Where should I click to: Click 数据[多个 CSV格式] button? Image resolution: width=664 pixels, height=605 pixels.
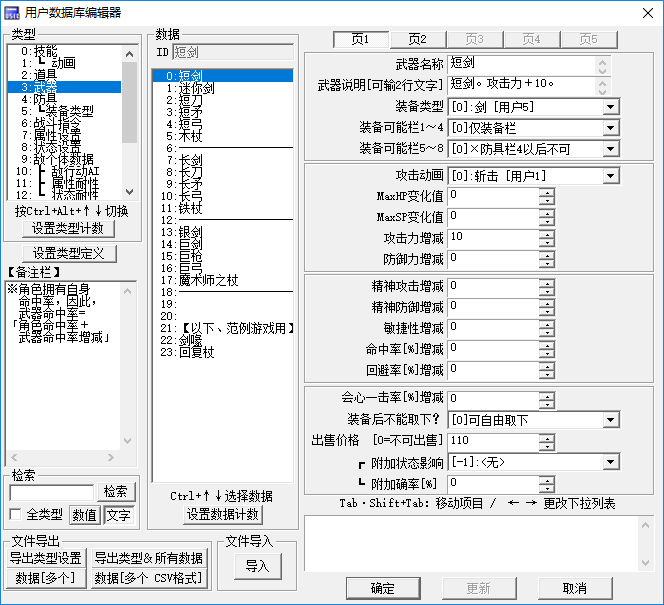coord(149,578)
